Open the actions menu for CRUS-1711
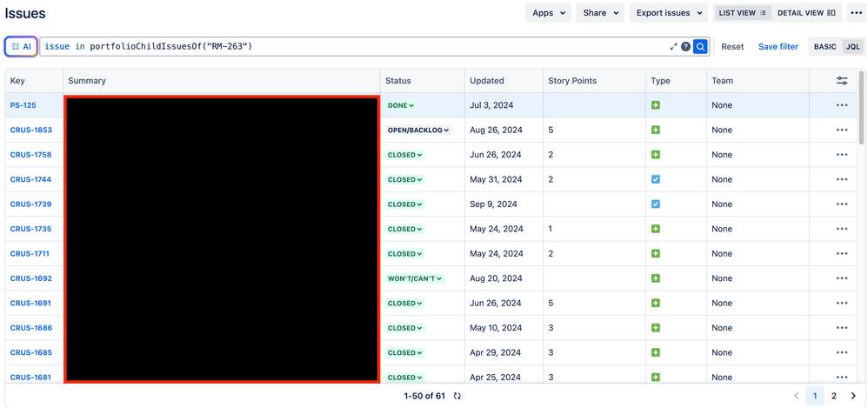The height and width of the screenshot is (408, 868). click(842, 253)
